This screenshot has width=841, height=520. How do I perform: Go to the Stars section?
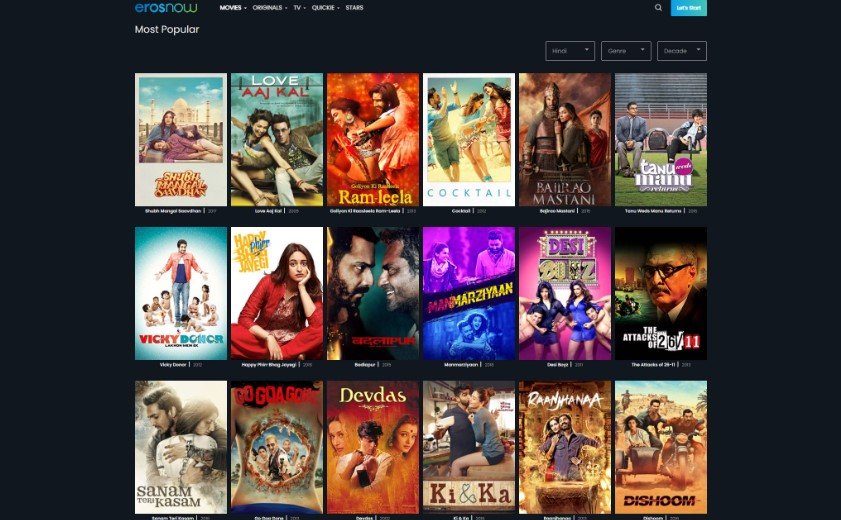click(x=354, y=8)
